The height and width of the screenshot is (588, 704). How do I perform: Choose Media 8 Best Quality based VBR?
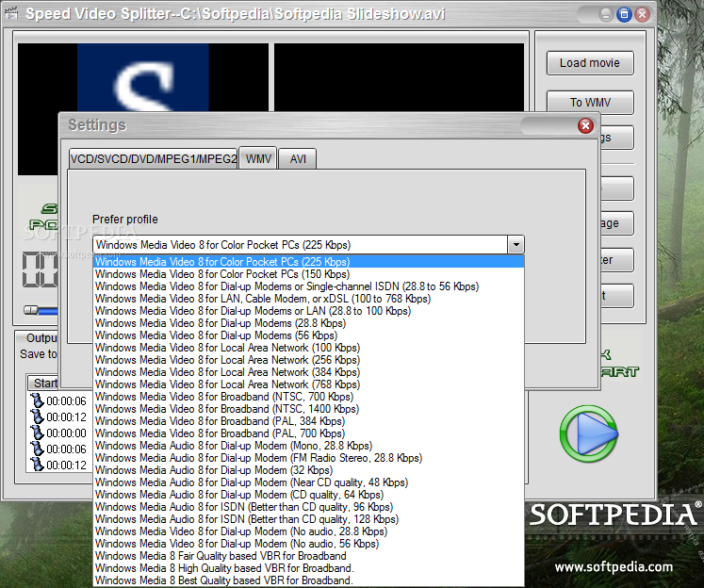coord(308,580)
